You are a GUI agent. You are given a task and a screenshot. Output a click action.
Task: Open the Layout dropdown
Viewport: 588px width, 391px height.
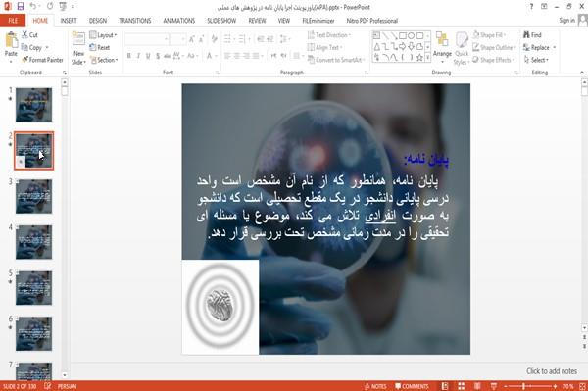(x=103, y=35)
